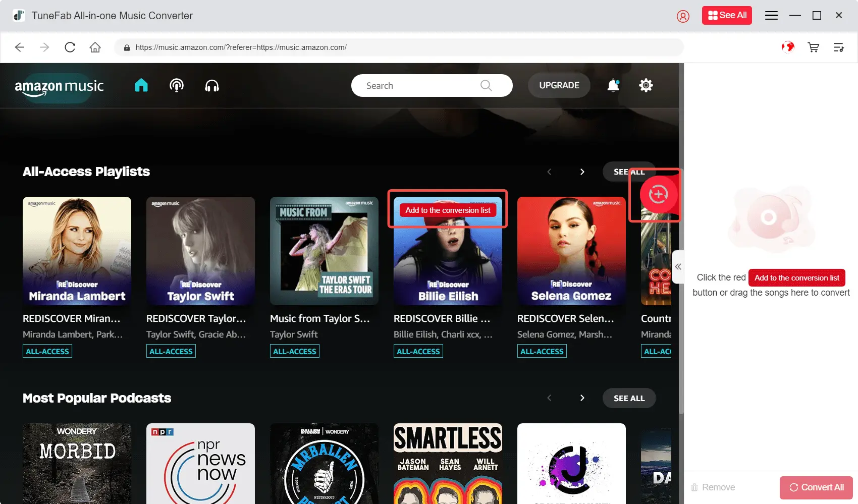Open the NPR News Now podcast cover

200,464
